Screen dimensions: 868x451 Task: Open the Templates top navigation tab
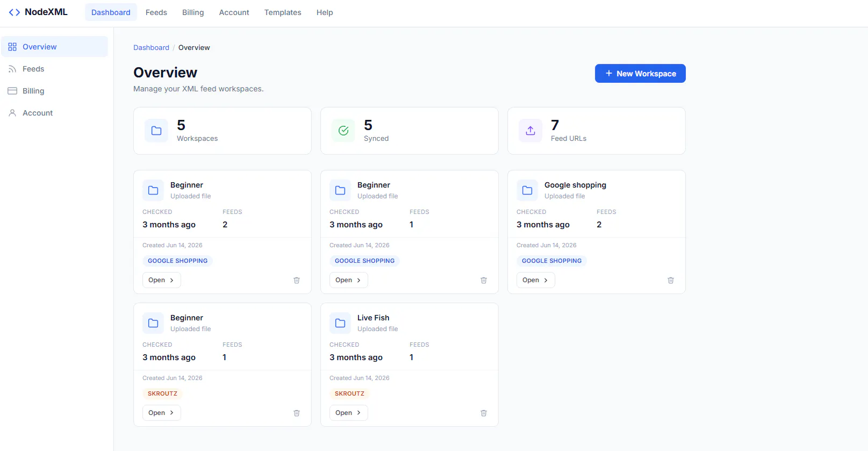(x=283, y=12)
